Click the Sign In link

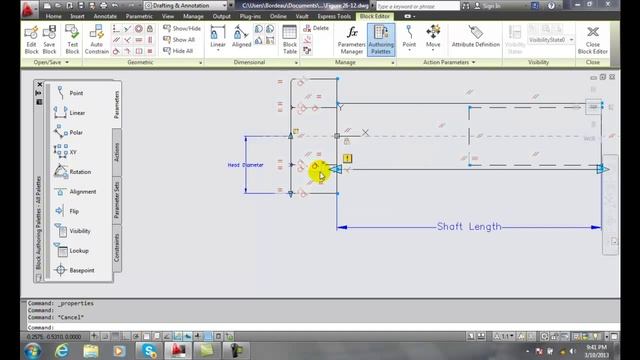(491, 6)
